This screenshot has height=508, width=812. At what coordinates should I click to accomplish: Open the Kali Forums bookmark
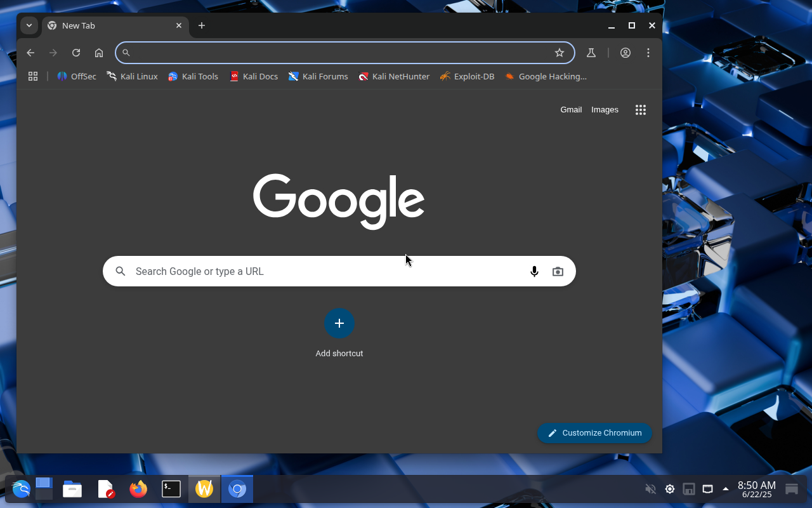coord(318,76)
